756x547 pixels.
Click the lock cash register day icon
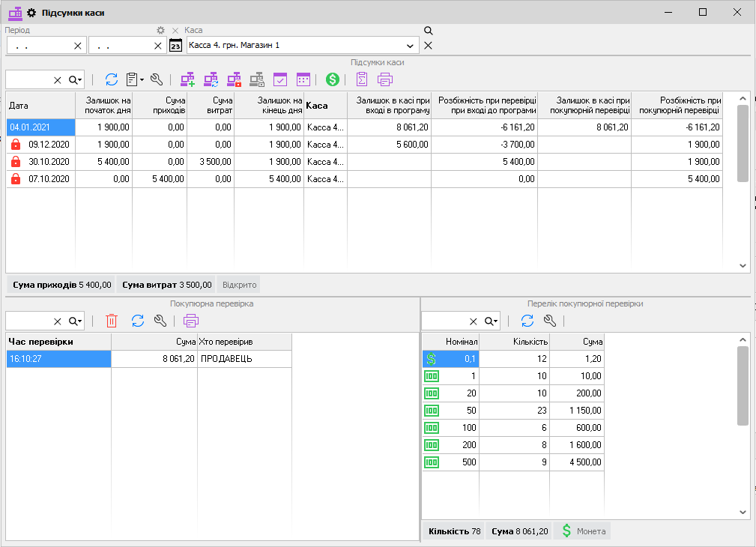(x=234, y=79)
